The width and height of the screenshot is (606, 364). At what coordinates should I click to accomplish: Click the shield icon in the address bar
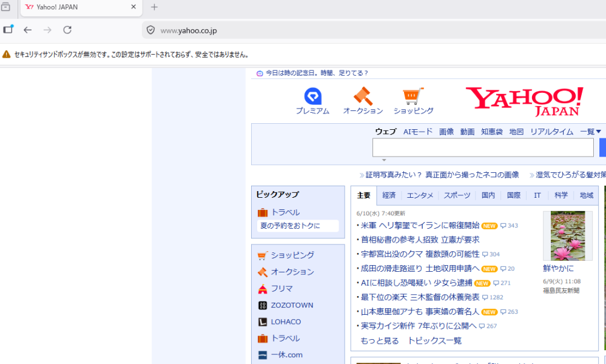(150, 30)
